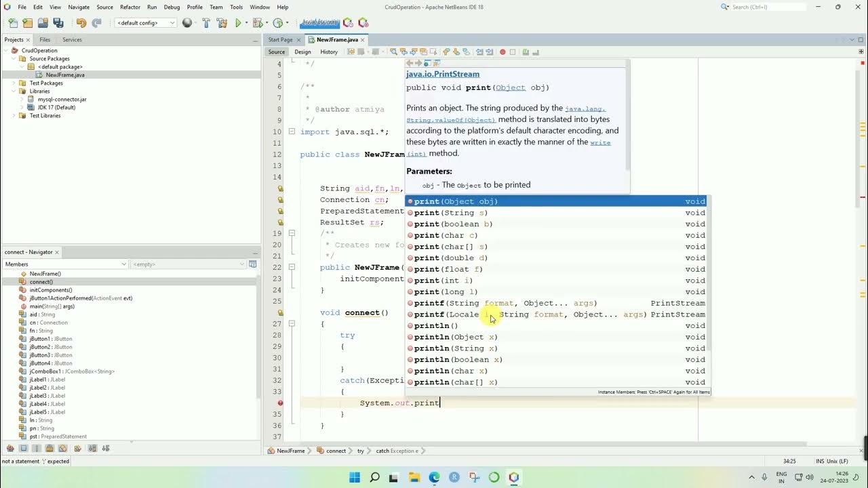Run the project with green play icon

pos(238,22)
